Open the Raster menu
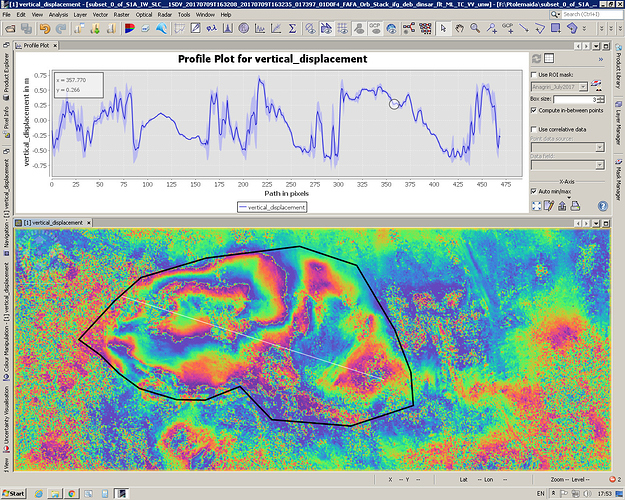625x500 pixels. click(x=122, y=15)
